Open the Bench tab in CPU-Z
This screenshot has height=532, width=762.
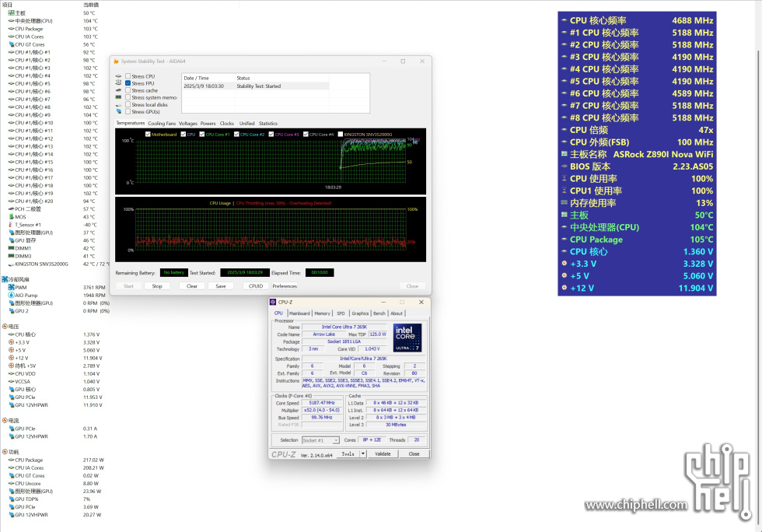379,313
